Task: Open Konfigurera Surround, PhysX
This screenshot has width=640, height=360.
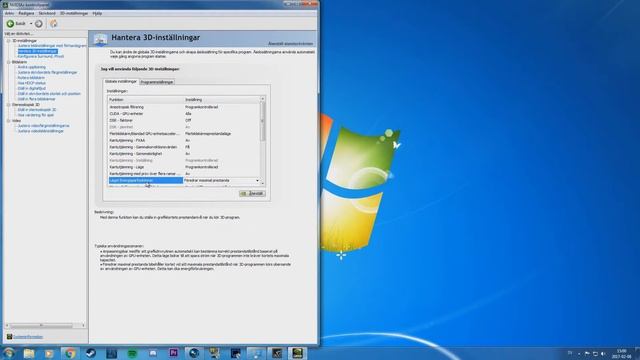Action: [x=41, y=57]
